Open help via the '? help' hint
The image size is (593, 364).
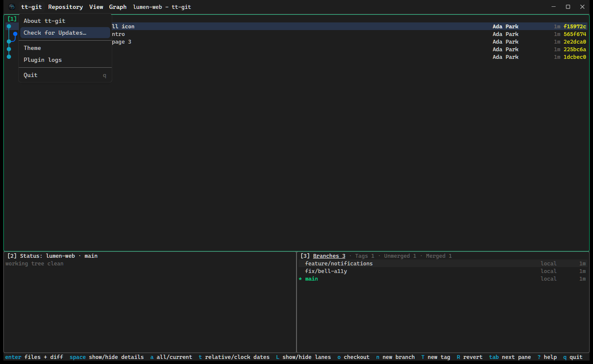[x=547, y=357]
